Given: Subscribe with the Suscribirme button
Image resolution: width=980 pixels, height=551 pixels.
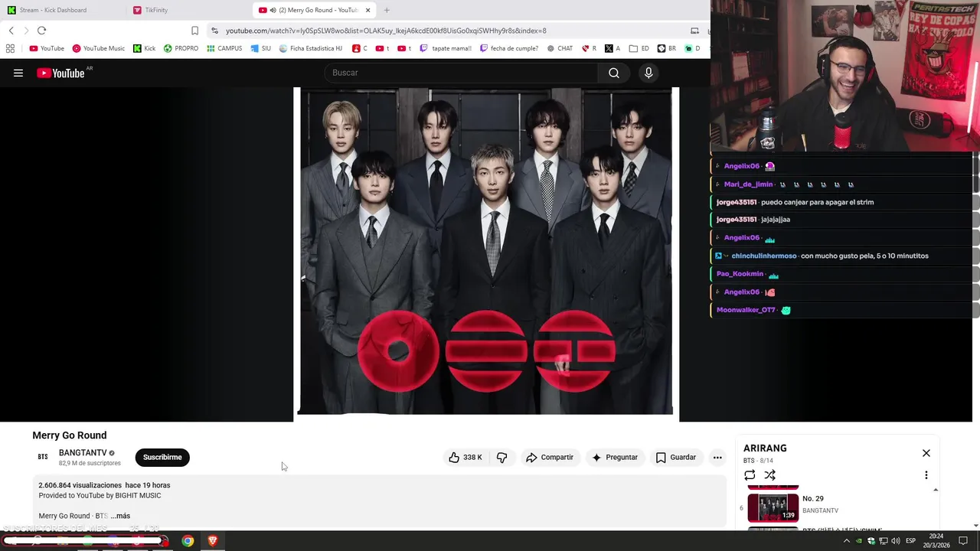Looking at the screenshot, I should 162,457.
